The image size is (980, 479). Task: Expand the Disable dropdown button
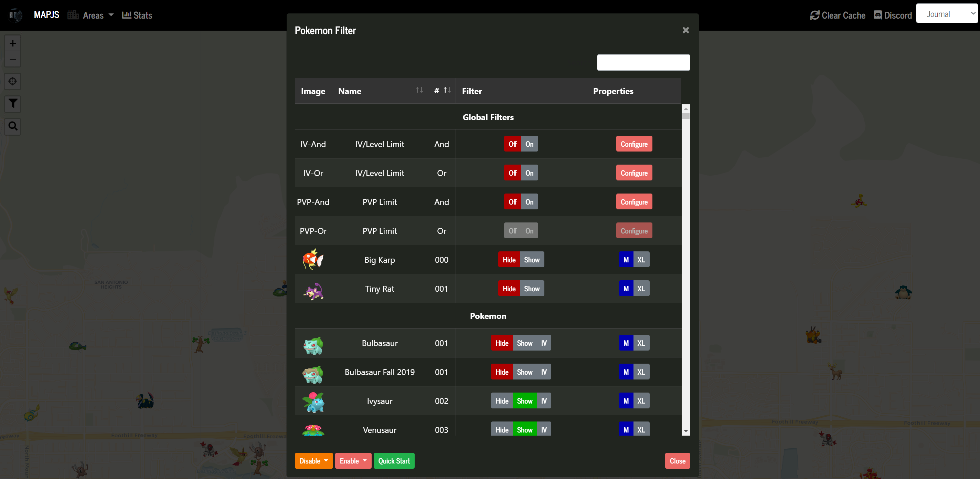coord(313,461)
